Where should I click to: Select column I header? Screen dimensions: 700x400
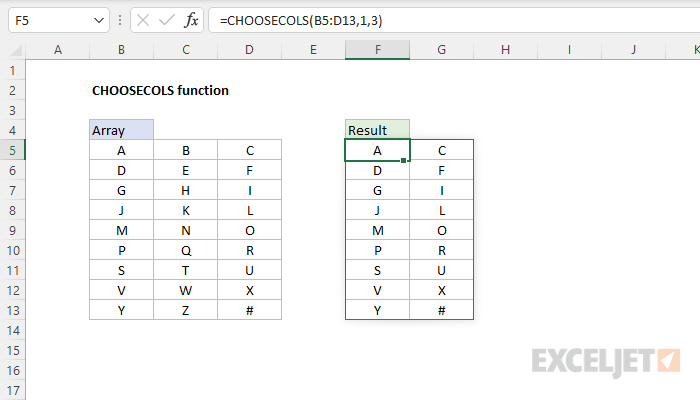pyautogui.click(x=569, y=50)
